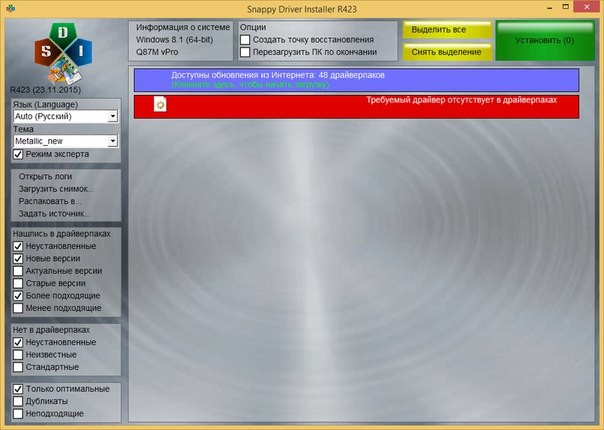Screen dimensions: 604x430
Task: Click the R423 (23.11.2015) version label
Action: tap(45, 90)
